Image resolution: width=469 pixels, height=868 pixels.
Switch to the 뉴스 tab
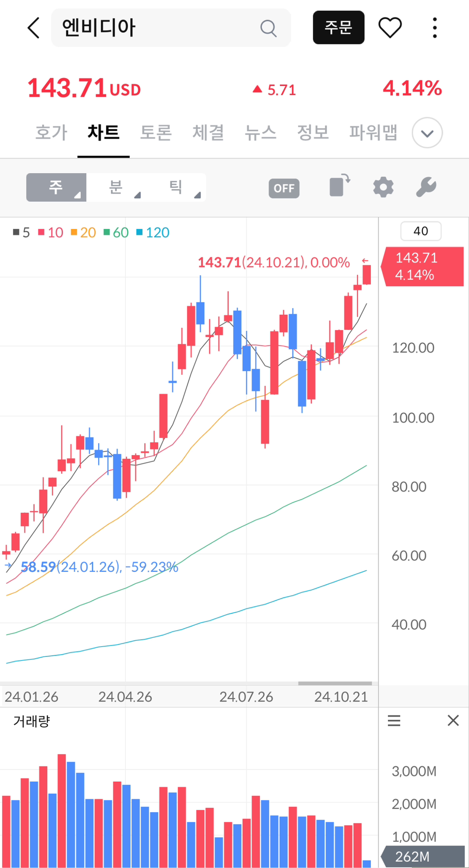[260, 133]
